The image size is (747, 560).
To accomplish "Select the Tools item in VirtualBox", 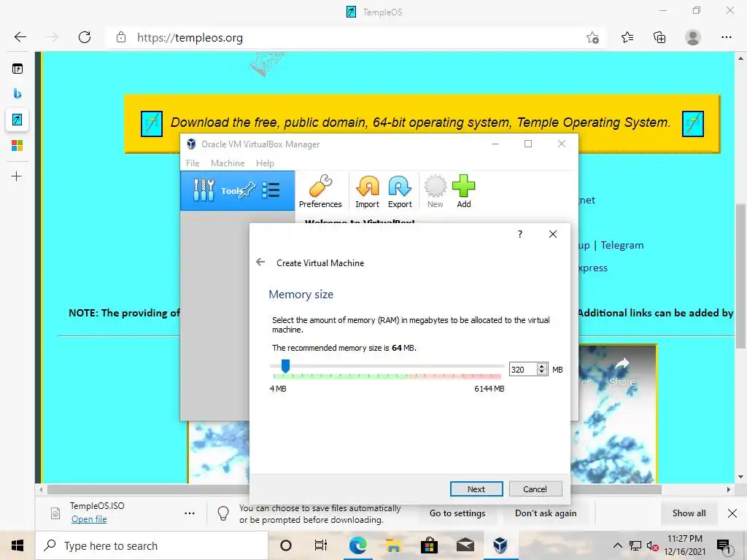I will (x=237, y=190).
